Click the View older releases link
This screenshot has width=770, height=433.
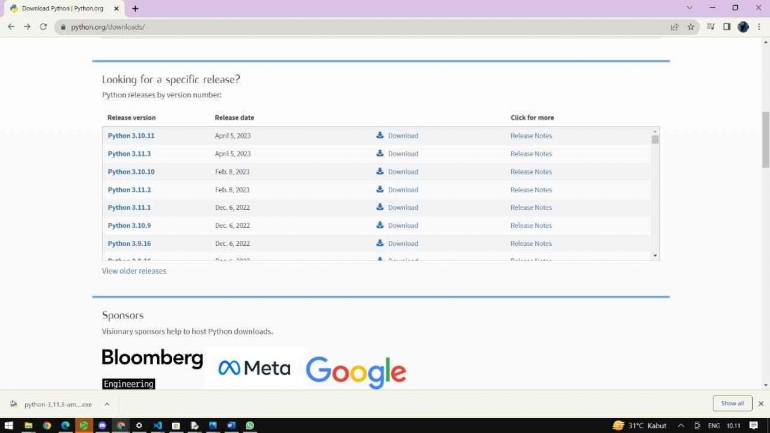coord(134,271)
